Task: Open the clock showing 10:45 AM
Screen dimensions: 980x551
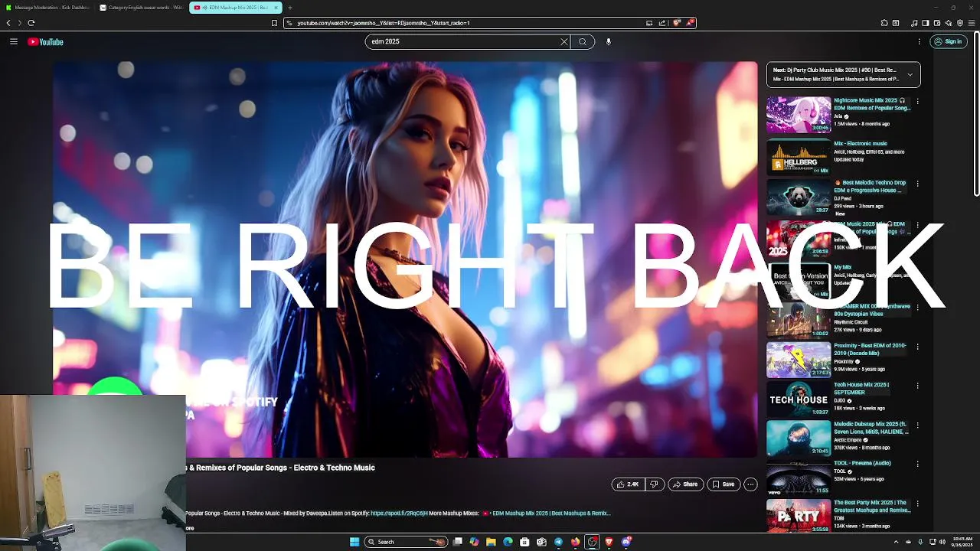Action: click(x=962, y=542)
